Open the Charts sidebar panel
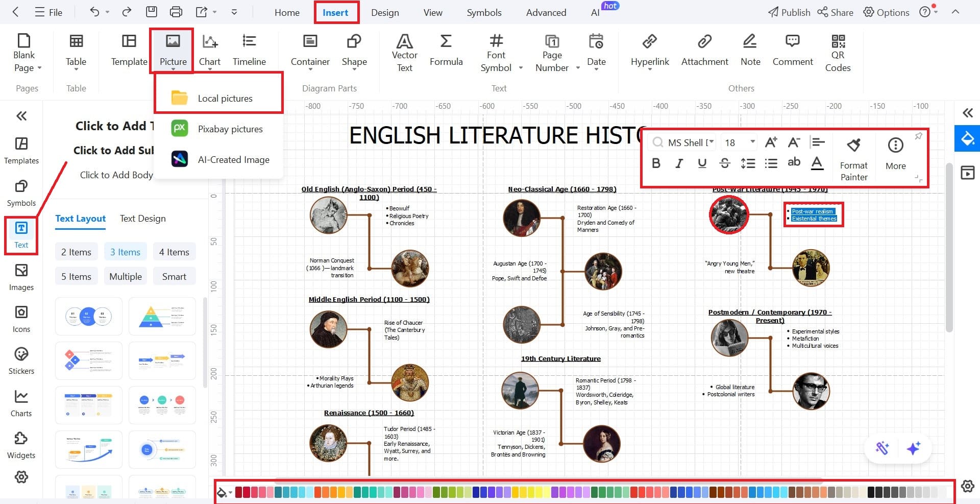 [21, 403]
